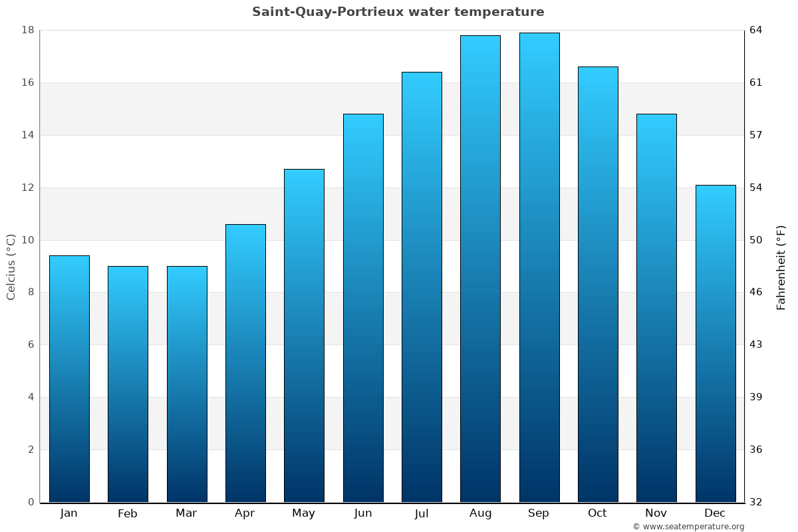This screenshot has width=798, height=532.
Task: Select the December temperature bar
Action: point(716,344)
